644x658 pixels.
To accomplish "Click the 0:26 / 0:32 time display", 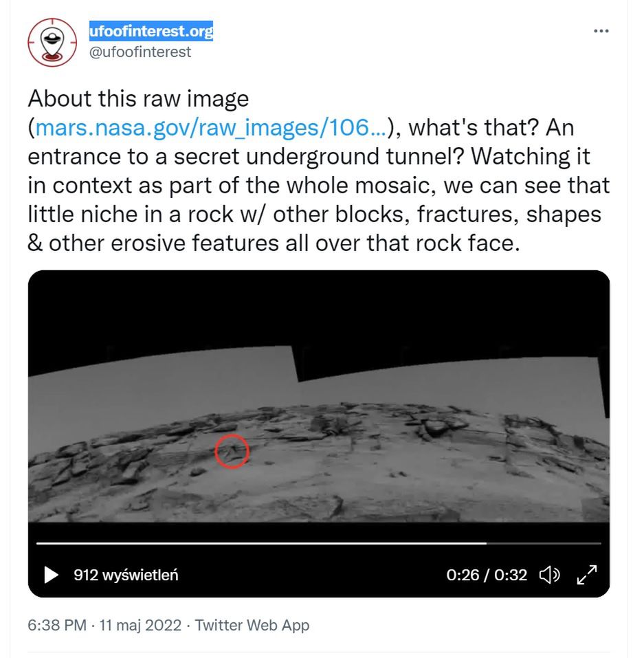I will [x=487, y=575].
